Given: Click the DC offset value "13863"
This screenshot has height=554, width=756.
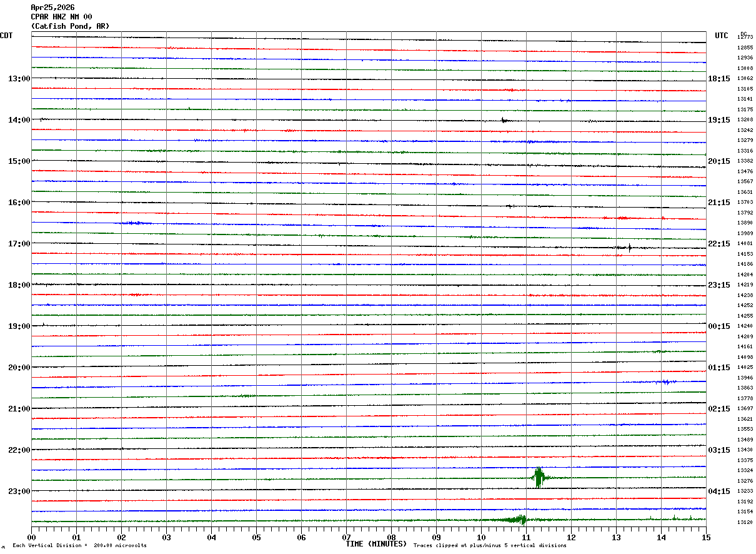Looking at the screenshot, I should 745,388.
